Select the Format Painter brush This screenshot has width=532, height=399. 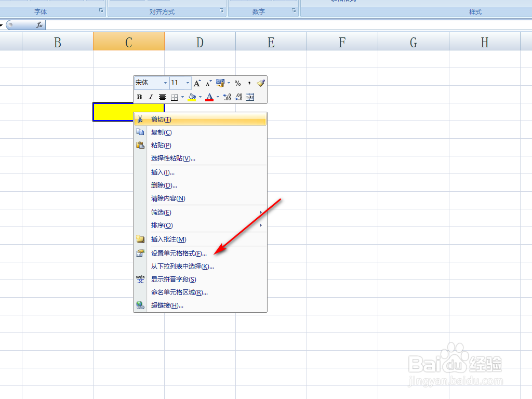[261, 83]
